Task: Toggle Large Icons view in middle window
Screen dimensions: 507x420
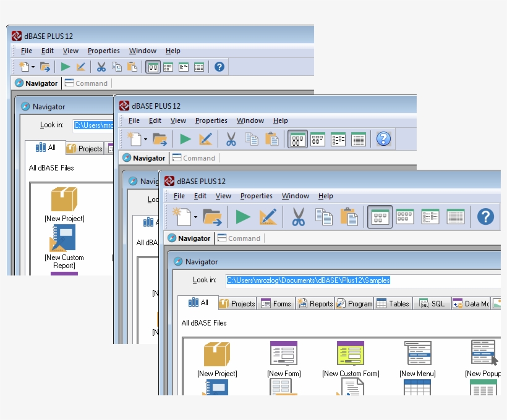Action: click(x=297, y=139)
